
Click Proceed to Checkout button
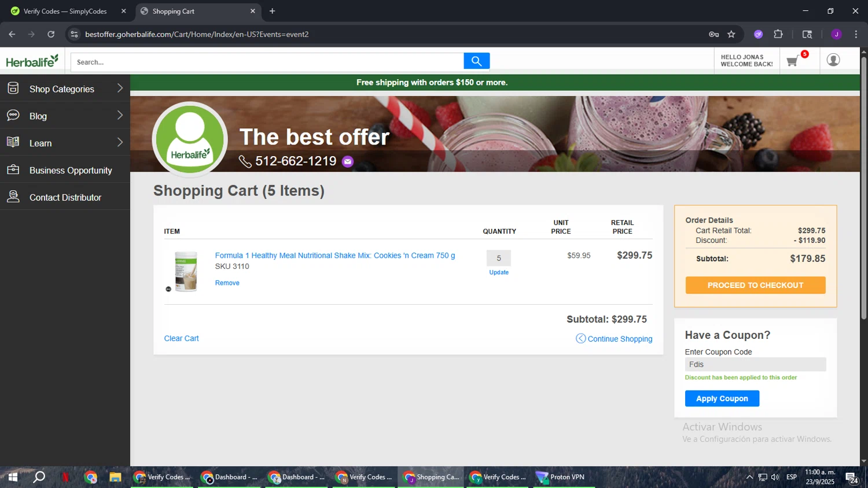click(x=755, y=285)
